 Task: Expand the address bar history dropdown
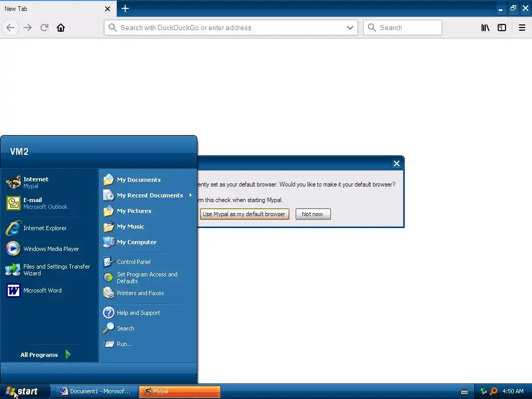[x=350, y=28]
